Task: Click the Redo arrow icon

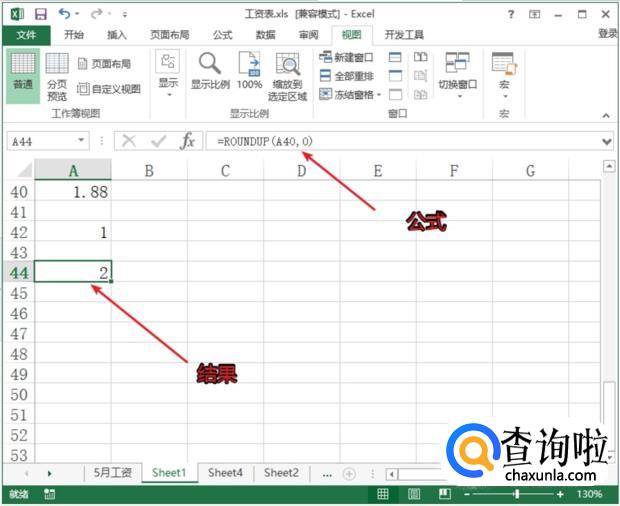Action: point(96,14)
